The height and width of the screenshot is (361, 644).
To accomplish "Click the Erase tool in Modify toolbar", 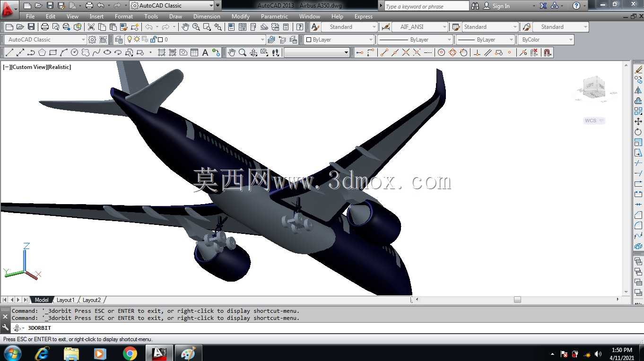I will coord(638,69).
